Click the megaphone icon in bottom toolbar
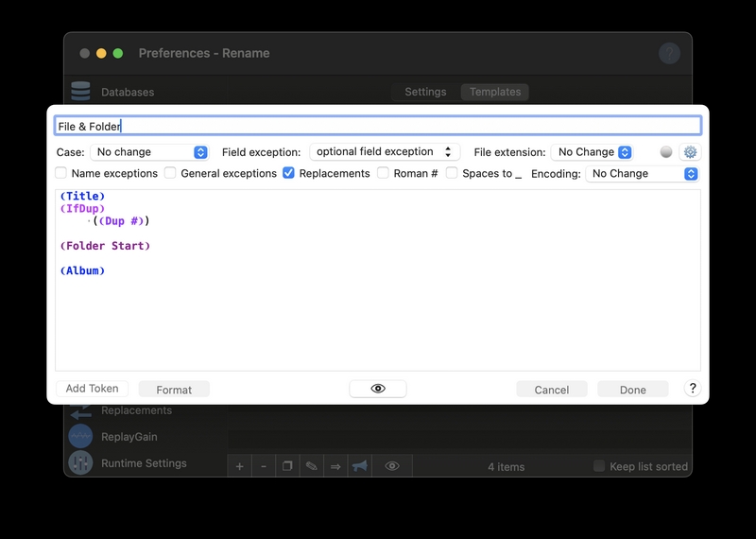The image size is (756, 539). click(x=360, y=466)
